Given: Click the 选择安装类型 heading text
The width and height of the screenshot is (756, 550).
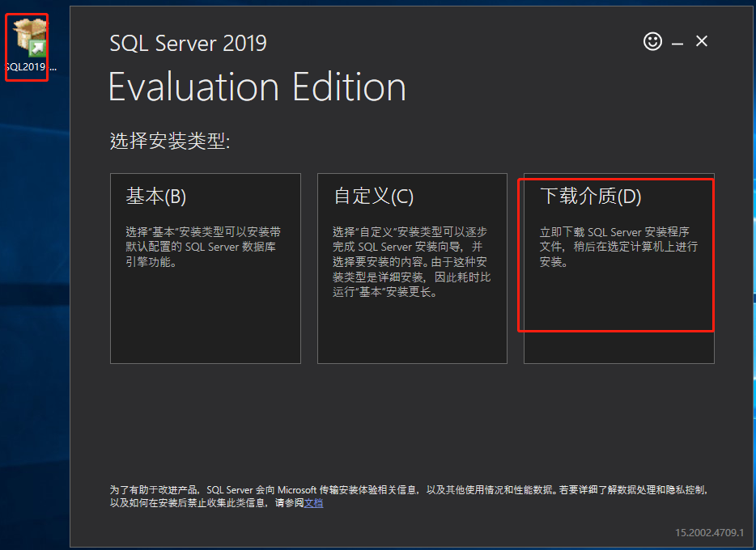Looking at the screenshot, I should pyautogui.click(x=170, y=141).
